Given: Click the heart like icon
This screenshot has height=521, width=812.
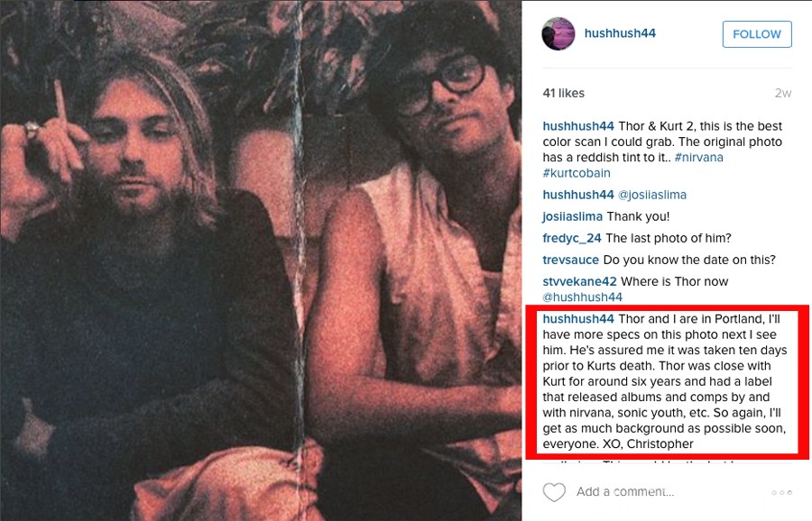Looking at the screenshot, I should [554, 492].
